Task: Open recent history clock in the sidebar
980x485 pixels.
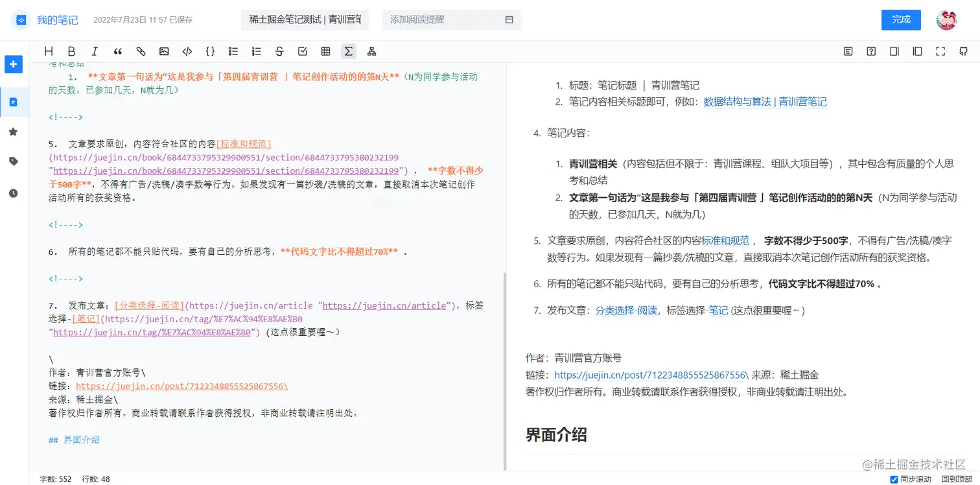Action: tap(14, 193)
